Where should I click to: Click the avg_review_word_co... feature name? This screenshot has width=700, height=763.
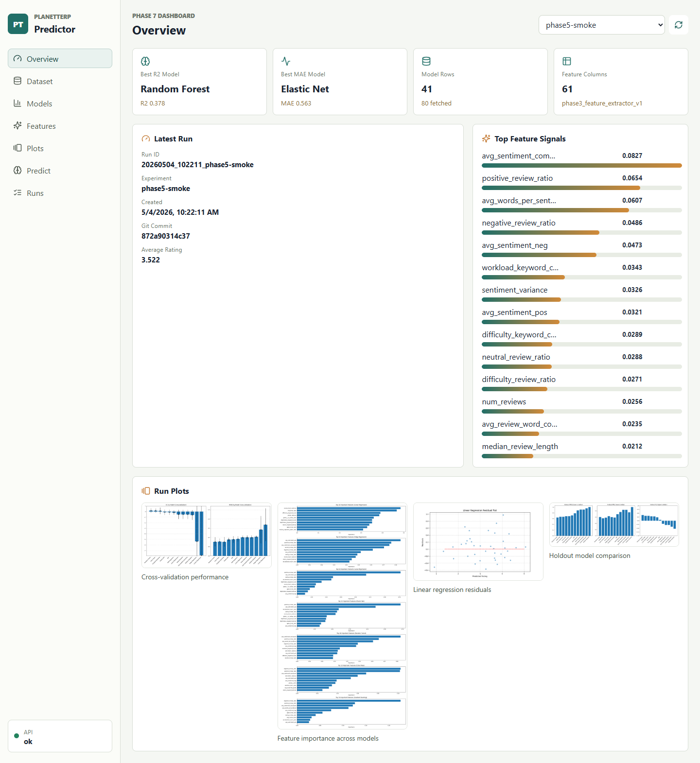click(x=520, y=424)
